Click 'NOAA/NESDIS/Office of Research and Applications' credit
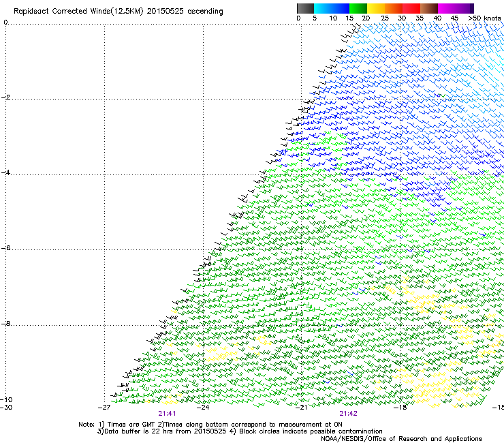This screenshot has height=443, width=504. click(401, 439)
